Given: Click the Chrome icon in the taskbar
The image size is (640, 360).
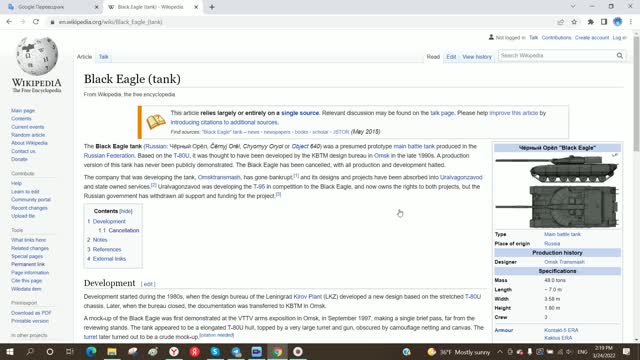Looking at the screenshot, I should pyautogui.click(x=277, y=351).
